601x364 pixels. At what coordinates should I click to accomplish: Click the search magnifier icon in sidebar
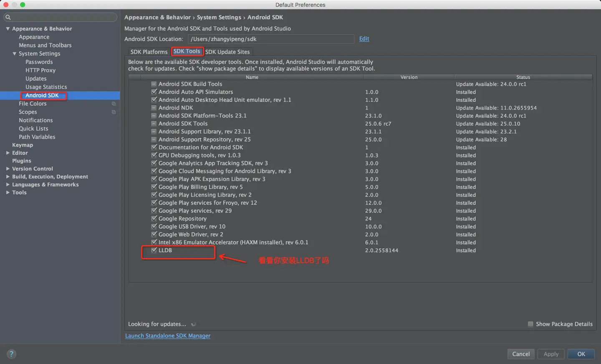coord(8,17)
